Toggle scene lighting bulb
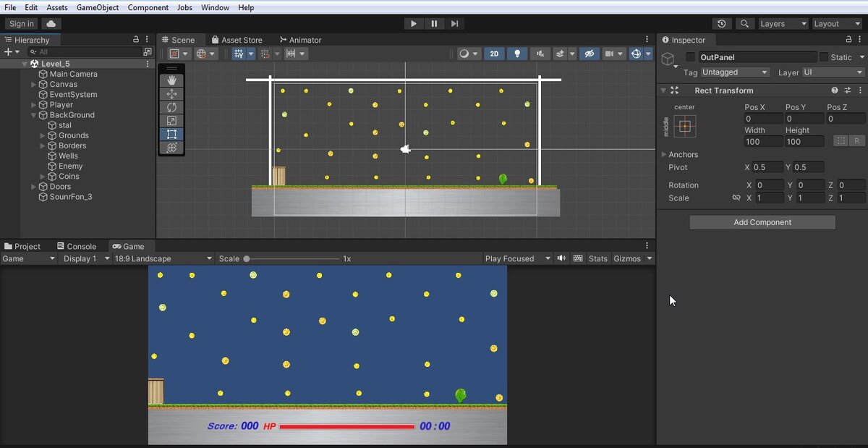The height and width of the screenshot is (448, 868). pos(517,54)
